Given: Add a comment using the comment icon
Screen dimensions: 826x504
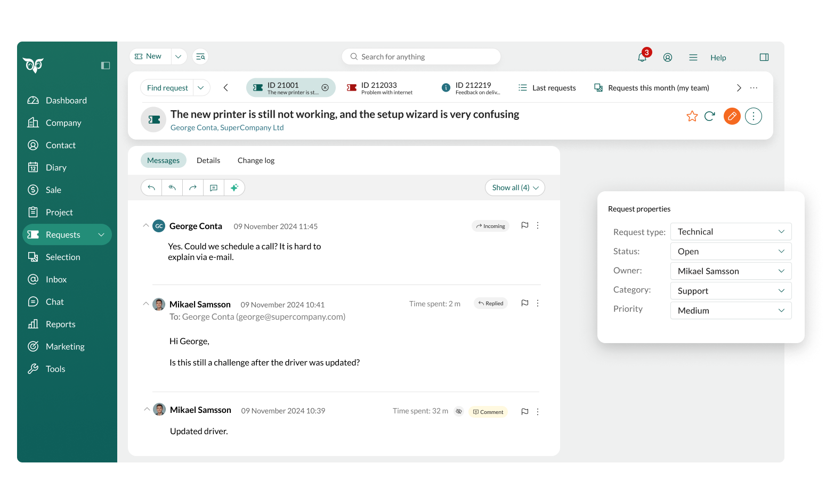Looking at the screenshot, I should point(214,188).
